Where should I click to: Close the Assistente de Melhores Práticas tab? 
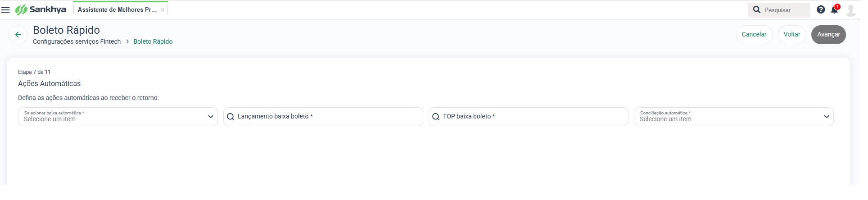(x=163, y=10)
